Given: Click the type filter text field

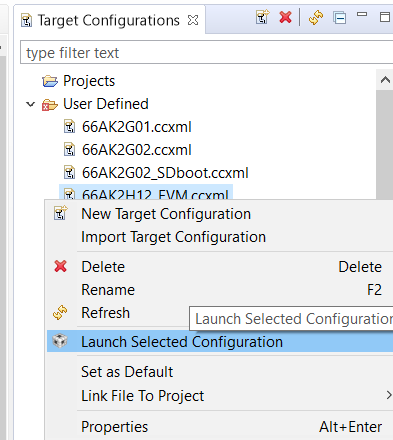Looking at the screenshot, I should [x=206, y=53].
